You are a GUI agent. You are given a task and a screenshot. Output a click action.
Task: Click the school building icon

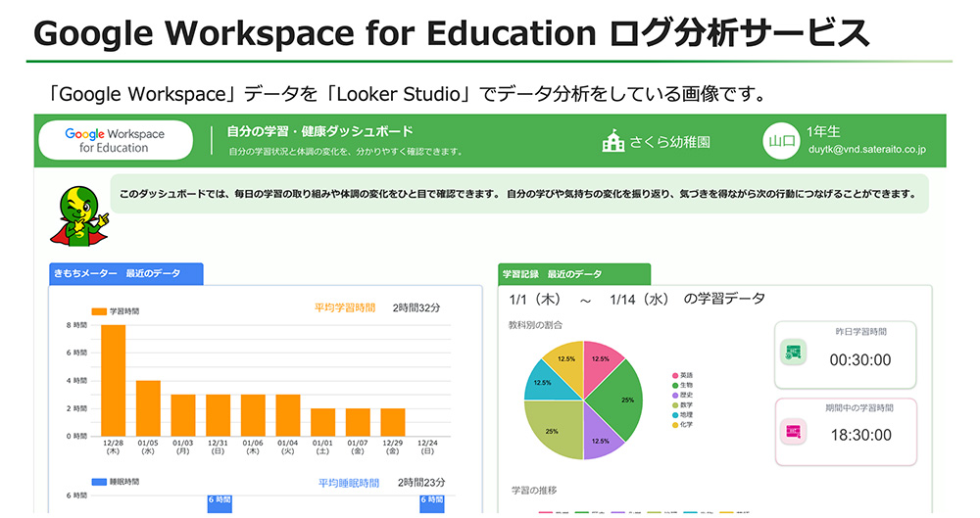pyautogui.click(x=613, y=142)
